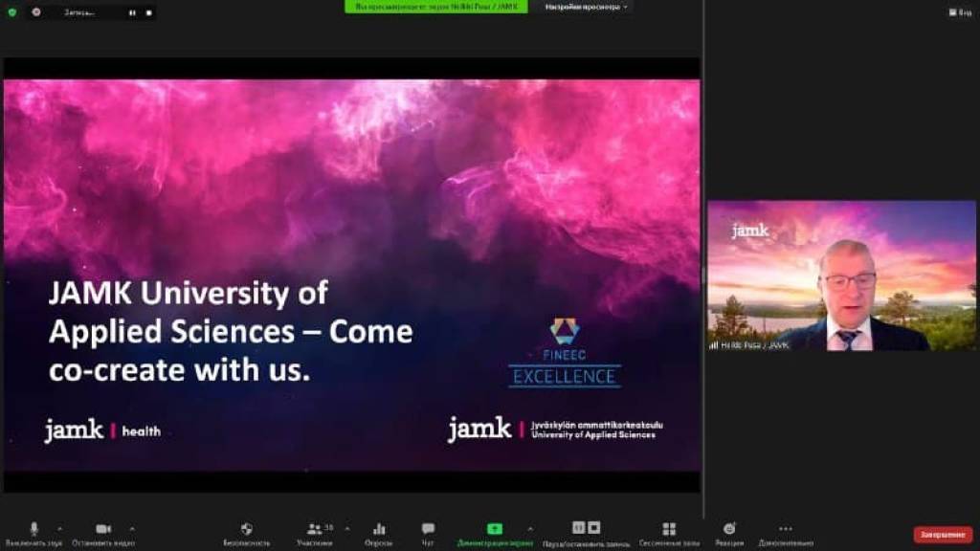Pause recording using top-left pause icon
Screen dimensions: 980x551
pyautogui.click(x=132, y=12)
